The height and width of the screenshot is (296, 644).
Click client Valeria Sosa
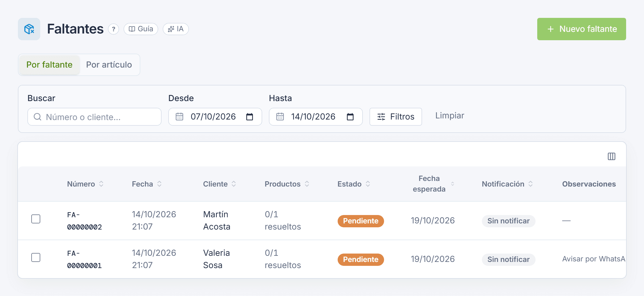pyautogui.click(x=216, y=259)
